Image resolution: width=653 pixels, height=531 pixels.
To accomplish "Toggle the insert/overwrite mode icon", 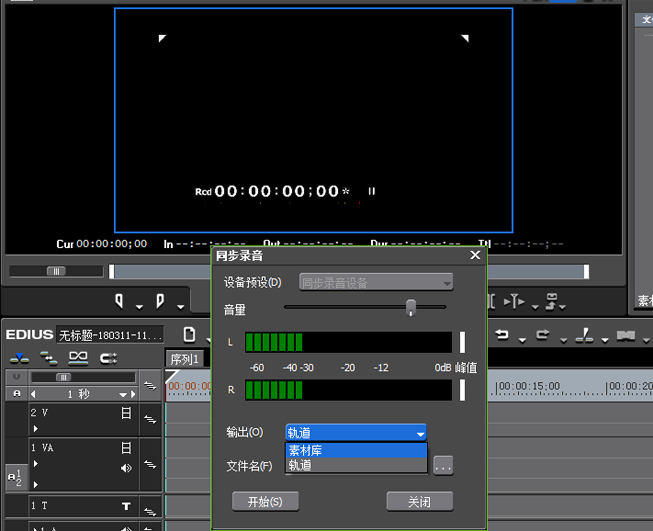I will (x=19, y=358).
